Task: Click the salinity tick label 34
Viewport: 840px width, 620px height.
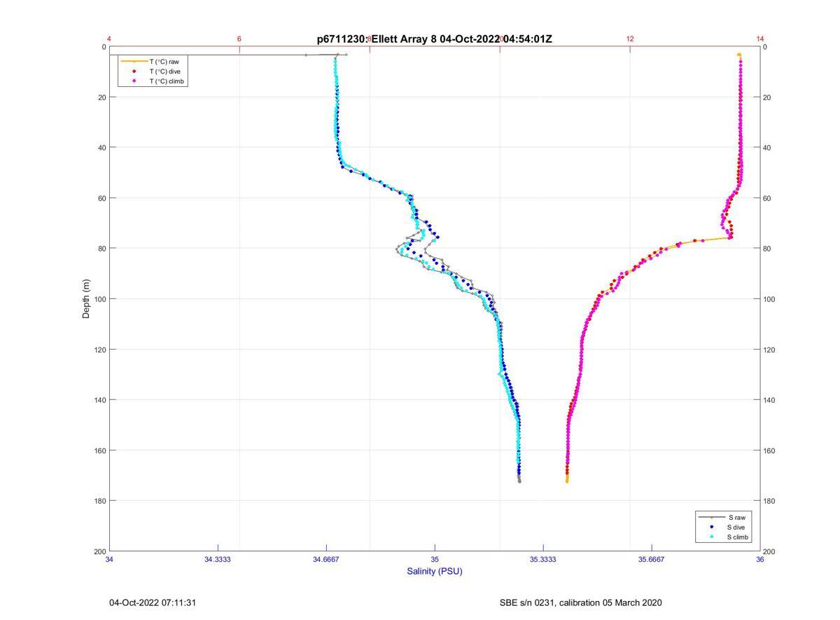Action: coord(109,560)
